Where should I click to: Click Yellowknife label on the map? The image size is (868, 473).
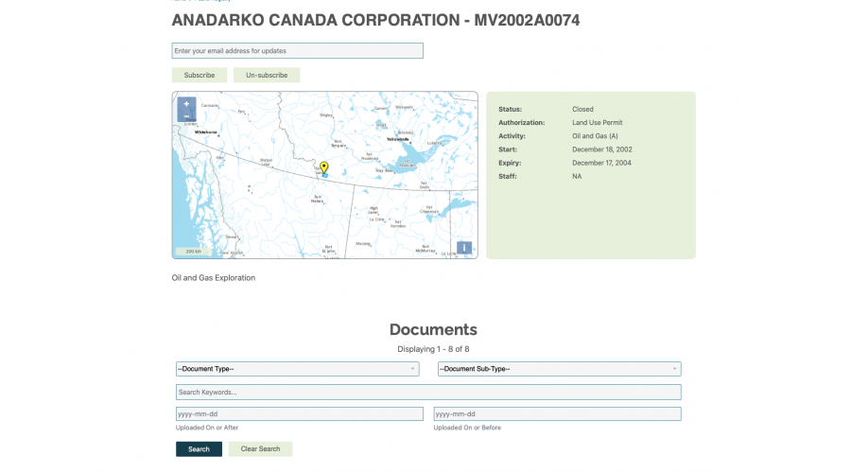click(x=397, y=139)
